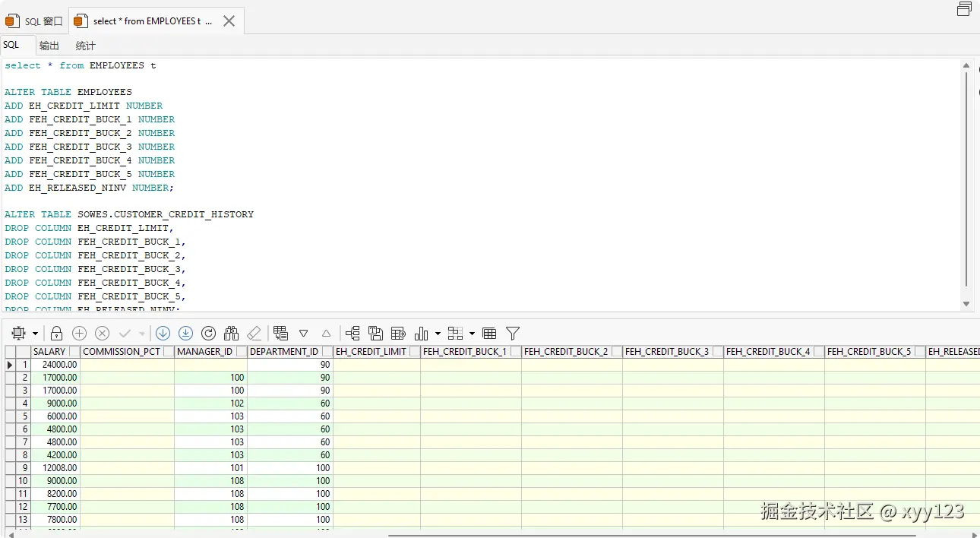The image size is (980, 538).
Task: Click small box beside FEH_CREDIT_BUCK_5 header
Action: pos(919,352)
